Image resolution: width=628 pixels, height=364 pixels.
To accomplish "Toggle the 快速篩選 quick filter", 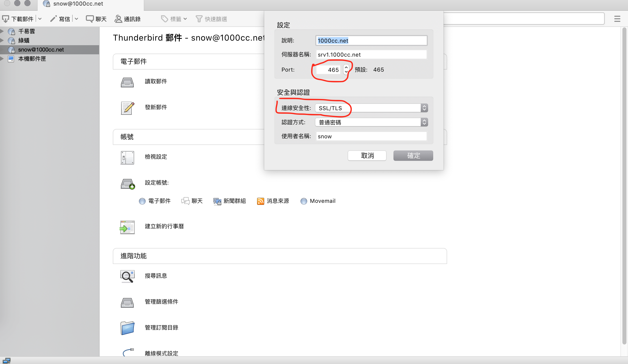I will click(211, 19).
